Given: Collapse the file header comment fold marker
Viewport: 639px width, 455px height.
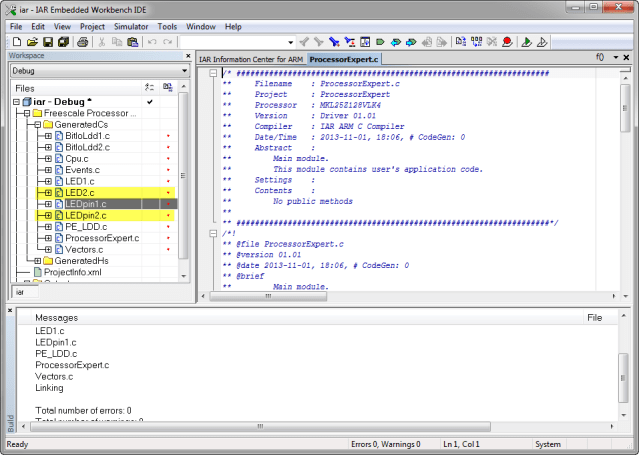Looking at the screenshot, I should [x=212, y=73].
